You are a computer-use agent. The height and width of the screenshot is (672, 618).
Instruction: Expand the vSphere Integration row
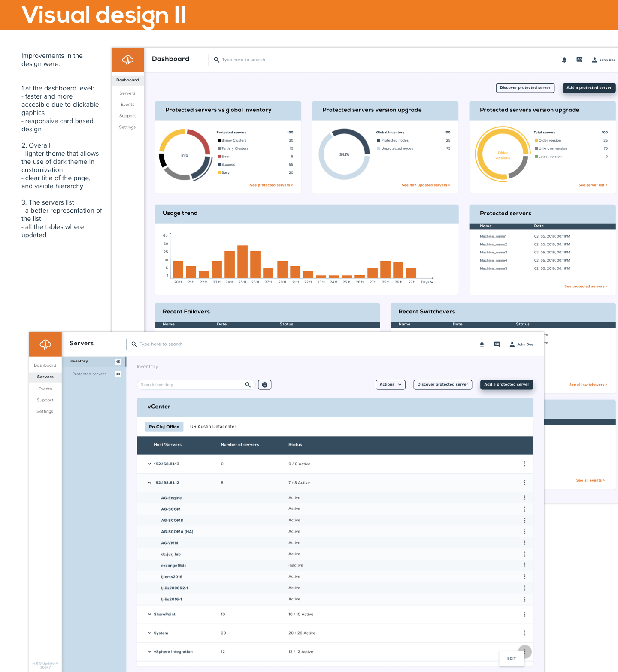pyautogui.click(x=149, y=651)
